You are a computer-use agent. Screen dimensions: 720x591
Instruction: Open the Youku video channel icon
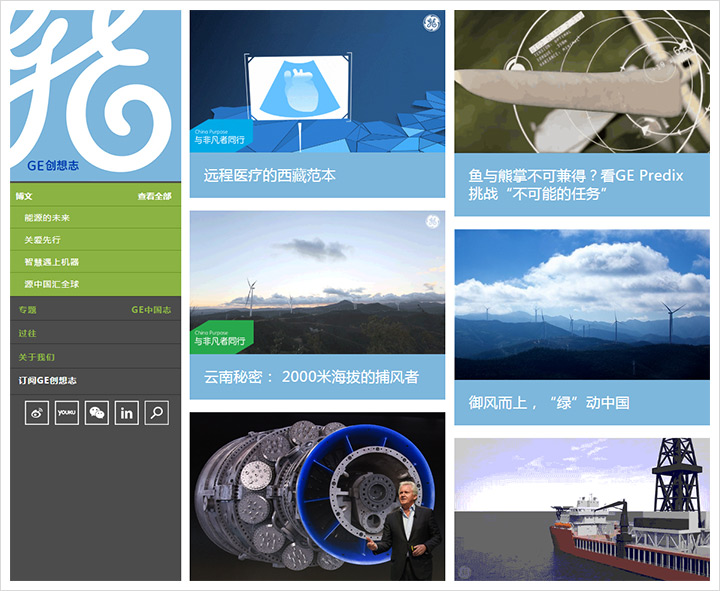pyautogui.click(x=67, y=413)
